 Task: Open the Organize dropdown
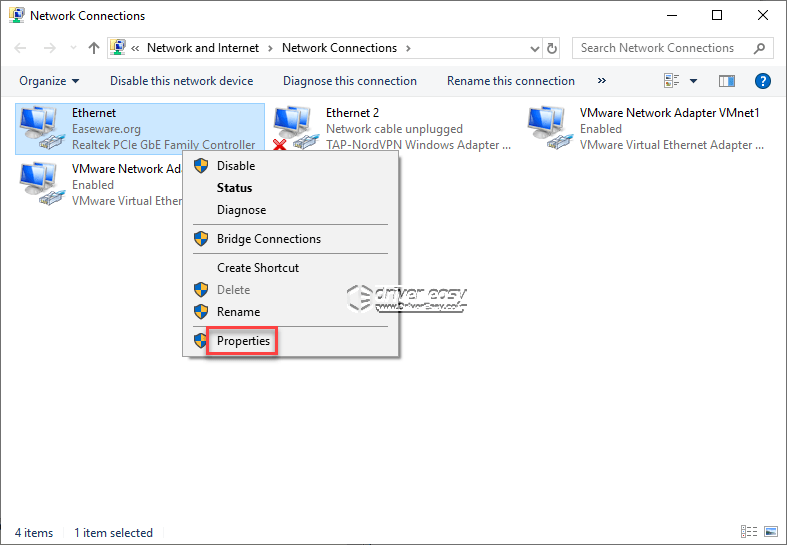coord(49,81)
